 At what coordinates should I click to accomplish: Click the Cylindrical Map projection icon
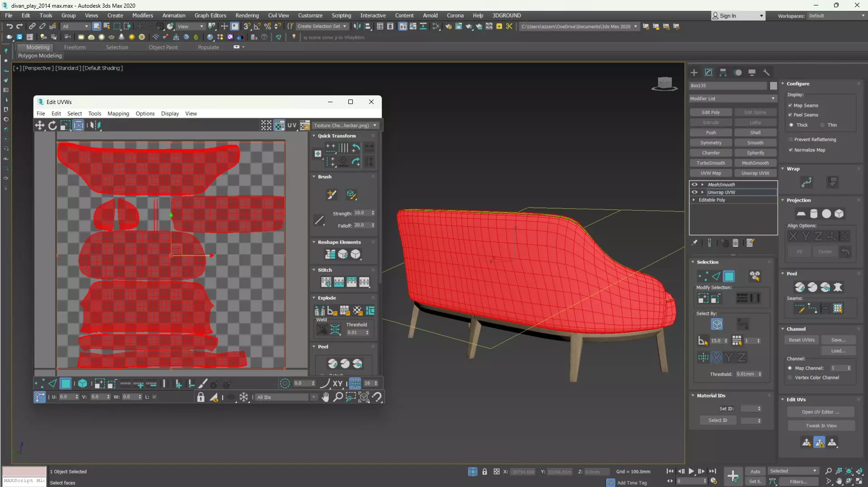click(814, 213)
